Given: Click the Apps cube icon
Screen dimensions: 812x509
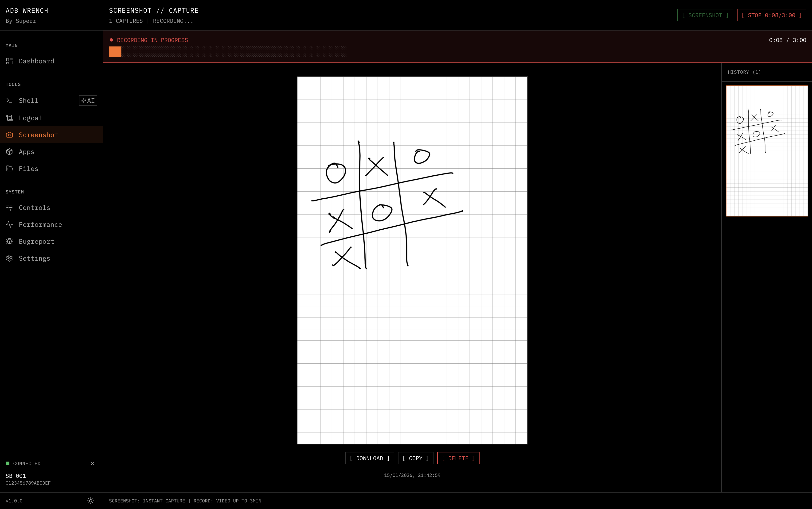Looking at the screenshot, I should point(9,152).
